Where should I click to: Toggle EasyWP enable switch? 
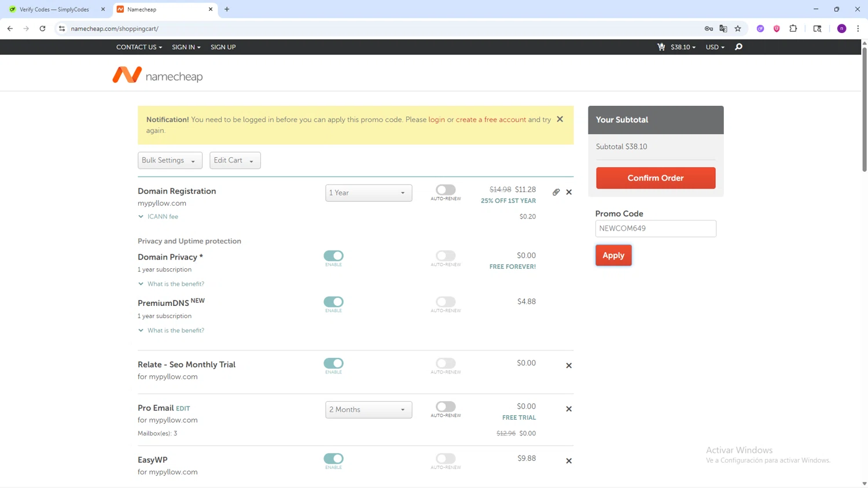pos(333,459)
